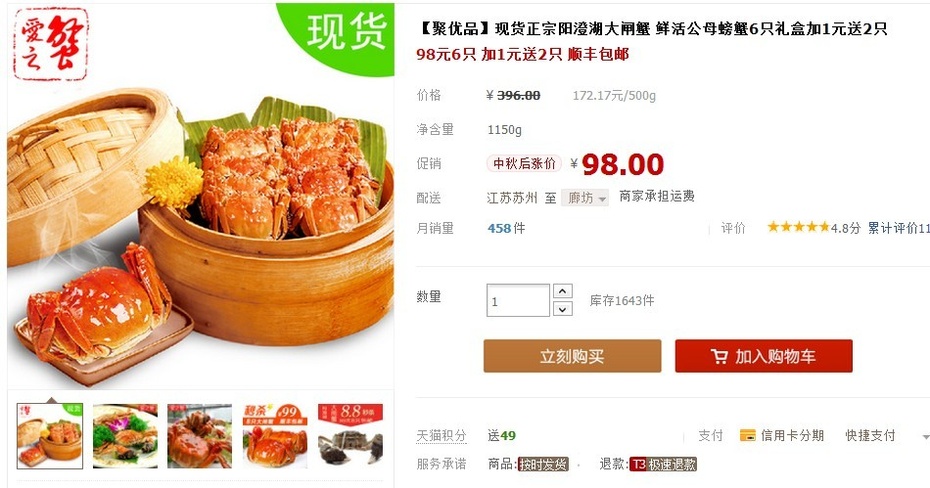
Task: Decrease quantity with the down arrow
Action: click(562, 308)
